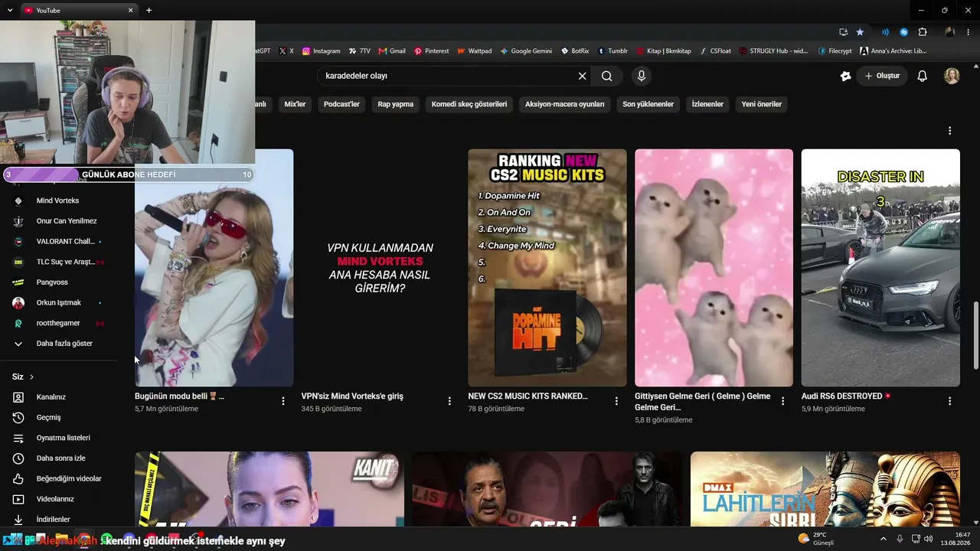The image size is (980, 551).
Task: Open the Google Gemini bookmark
Action: coord(526,51)
